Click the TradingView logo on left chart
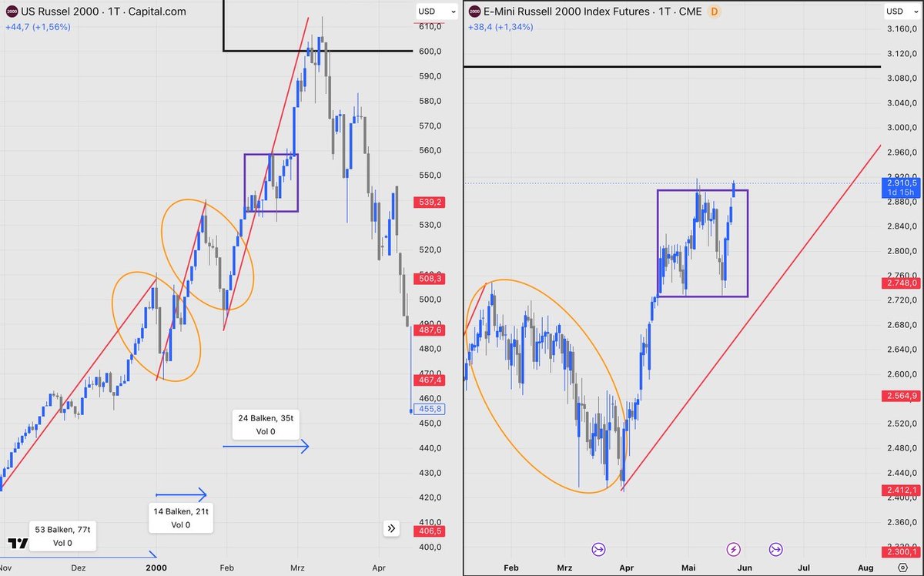 (x=17, y=542)
